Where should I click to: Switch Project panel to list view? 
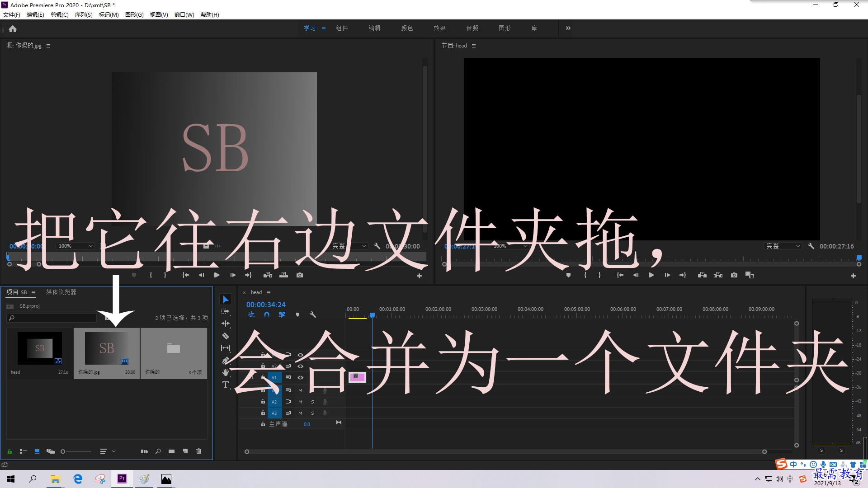point(24,451)
